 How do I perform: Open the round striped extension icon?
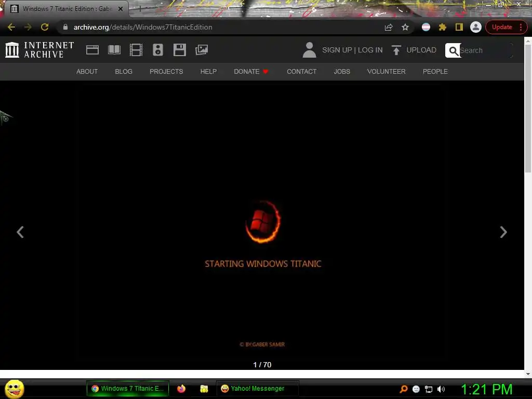tap(426, 27)
